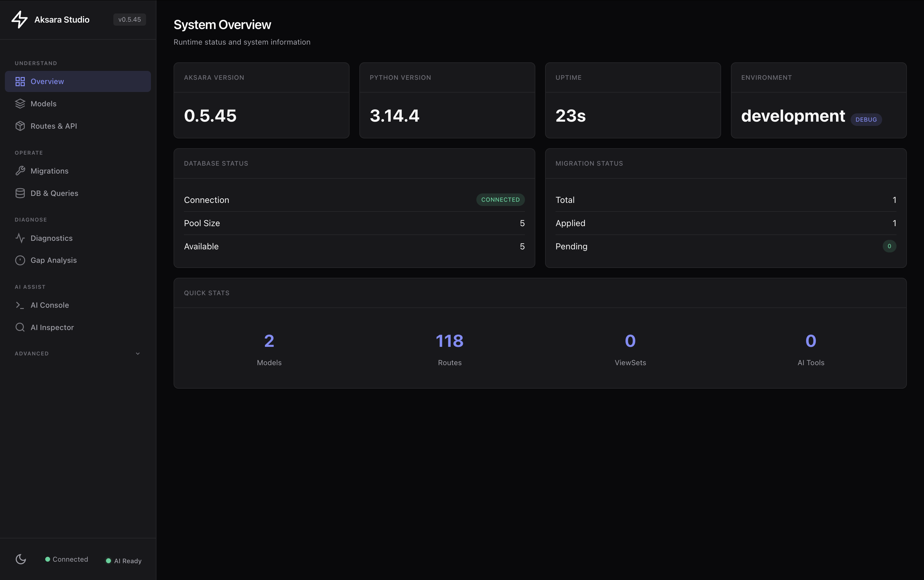Click the ADVANCED section label
924x580 pixels.
click(32, 353)
